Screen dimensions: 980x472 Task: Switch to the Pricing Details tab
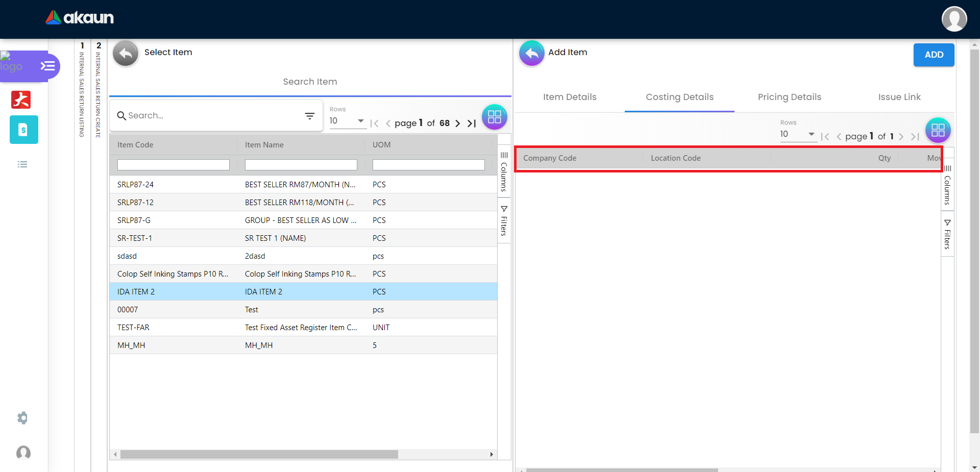click(x=789, y=97)
